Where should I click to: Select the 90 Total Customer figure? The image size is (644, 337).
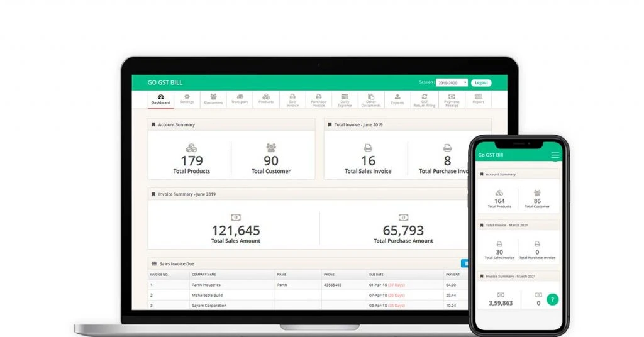(271, 160)
